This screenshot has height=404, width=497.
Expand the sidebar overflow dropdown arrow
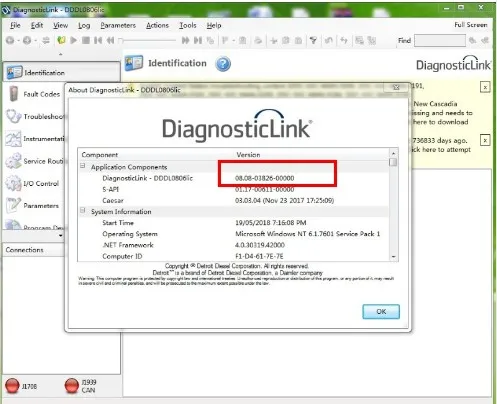click(x=60, y=235)
